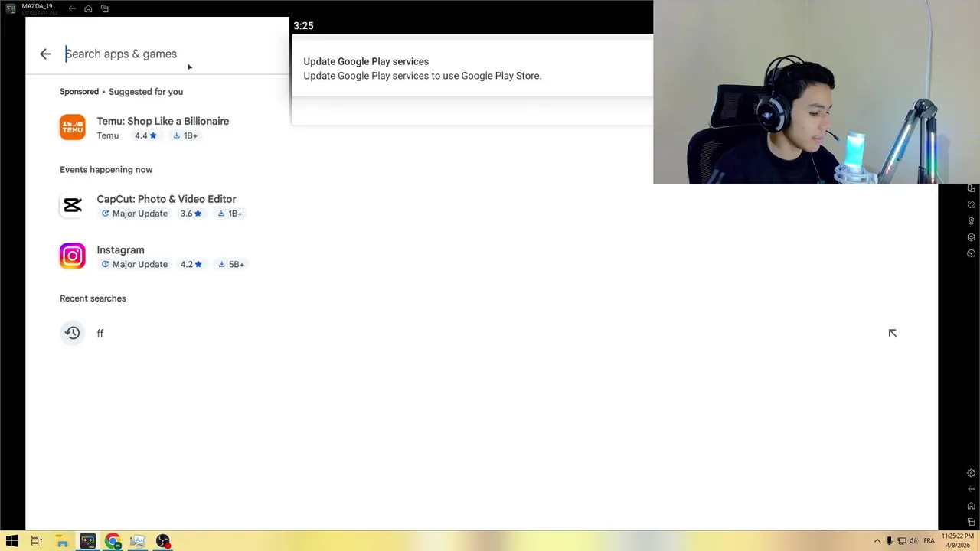Click the emulator title bar home icon
Viewport: 980px width, 551px height.
[x=88, y=8]
